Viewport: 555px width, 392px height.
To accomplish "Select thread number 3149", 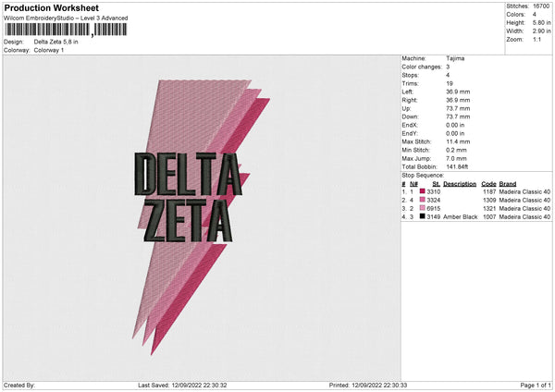I will [x=434, y=217].
